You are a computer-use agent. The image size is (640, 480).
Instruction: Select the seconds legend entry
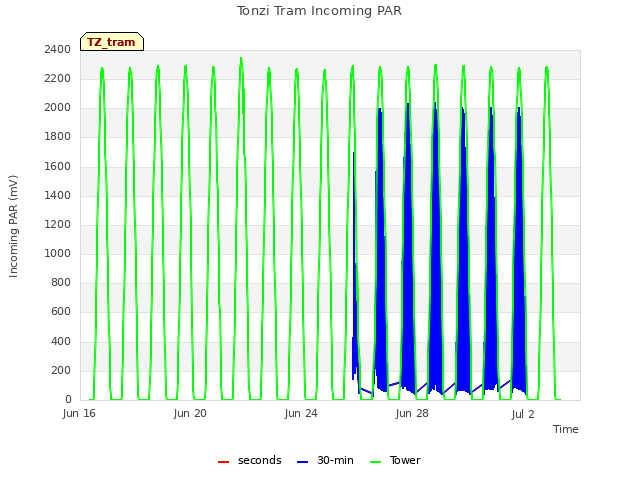tap(249, 460)
